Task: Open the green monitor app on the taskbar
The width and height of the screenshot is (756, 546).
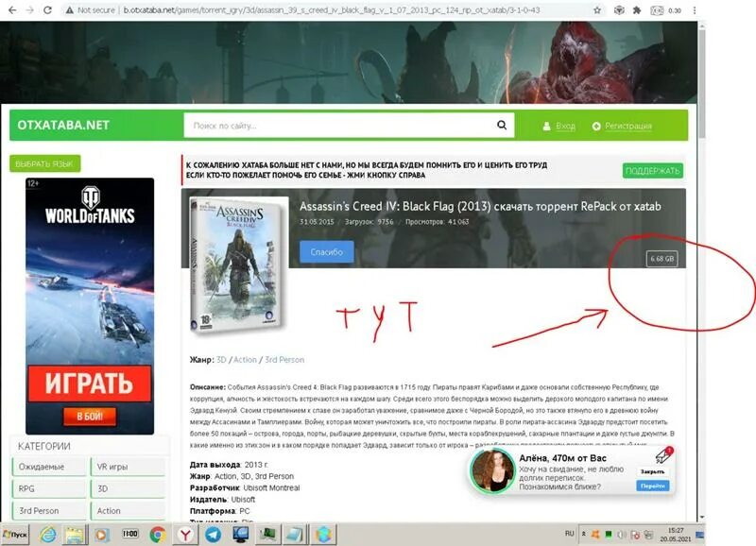Action: pyautogui.click(x=267, y=534)
